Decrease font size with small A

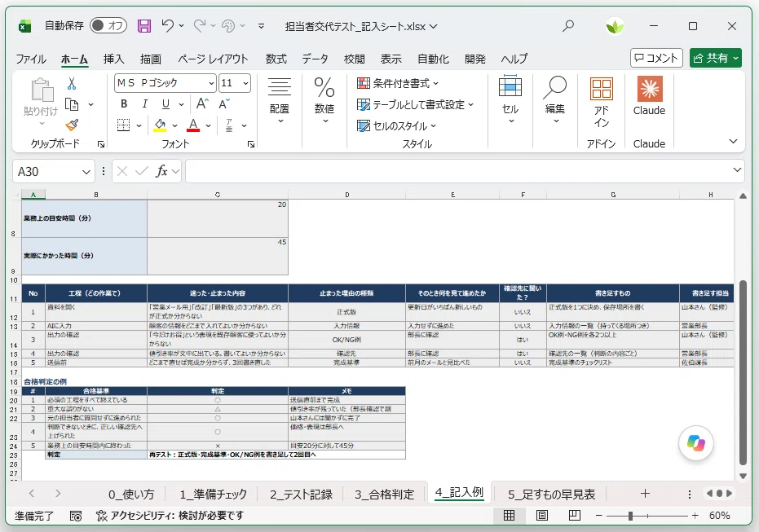pos(224,103)
